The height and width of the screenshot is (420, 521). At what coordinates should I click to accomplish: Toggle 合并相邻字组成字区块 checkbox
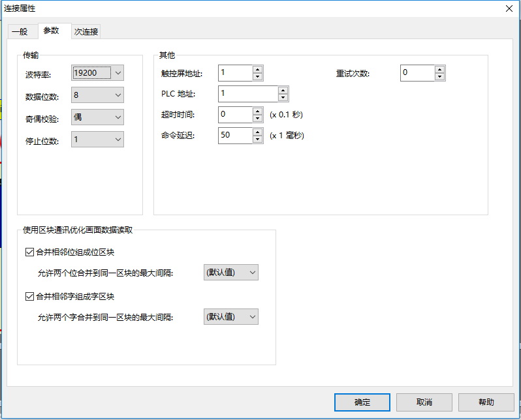click(29, 297)
